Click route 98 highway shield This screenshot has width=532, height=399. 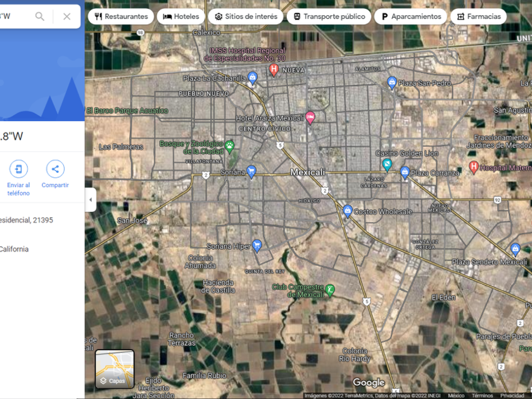pyautogui.click(x=141, y=32)
